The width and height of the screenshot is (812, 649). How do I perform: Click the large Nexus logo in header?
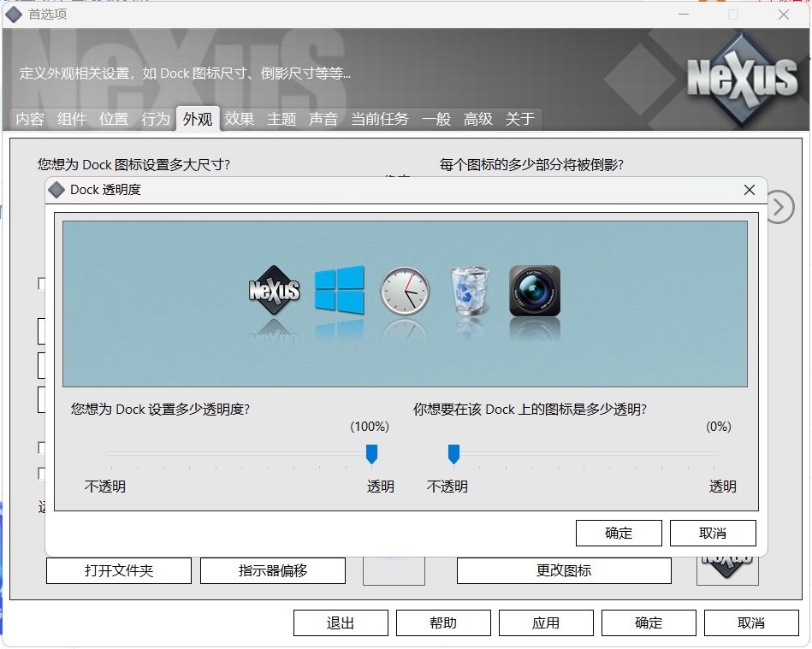742,79
